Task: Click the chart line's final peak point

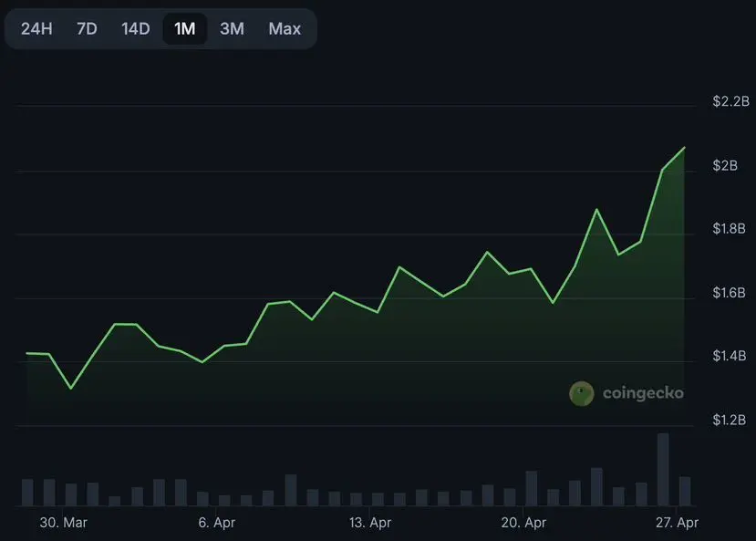Action: [685, 148]
